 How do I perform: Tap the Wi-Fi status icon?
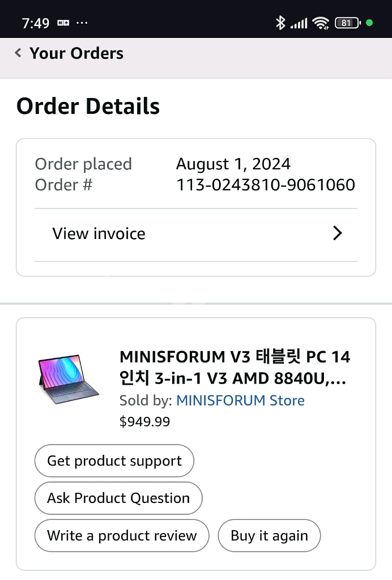click(321, 23)
